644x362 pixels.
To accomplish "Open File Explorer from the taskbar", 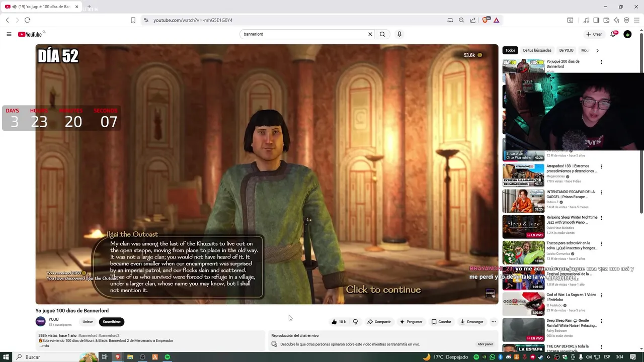I will click(130, 357).
